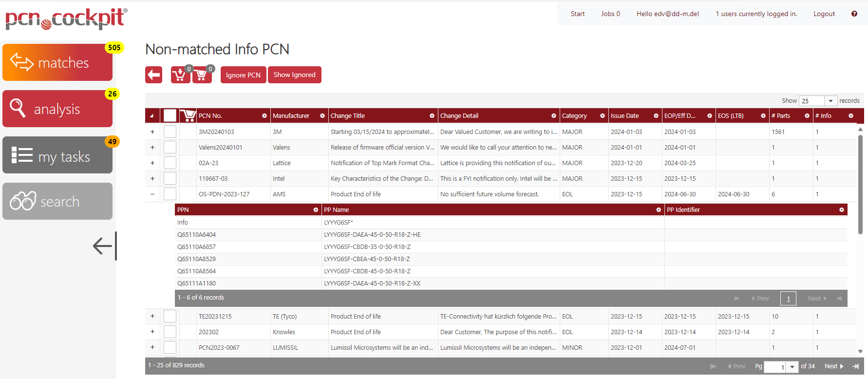
Task: Open the search section
Action: coord(57,201)
